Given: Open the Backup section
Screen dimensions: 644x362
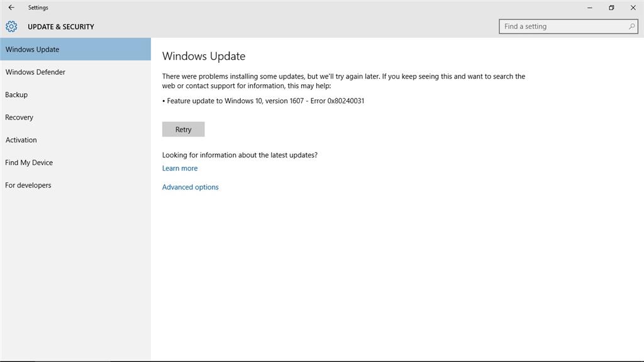Looking at the screenshot, I should pos(75,94).
